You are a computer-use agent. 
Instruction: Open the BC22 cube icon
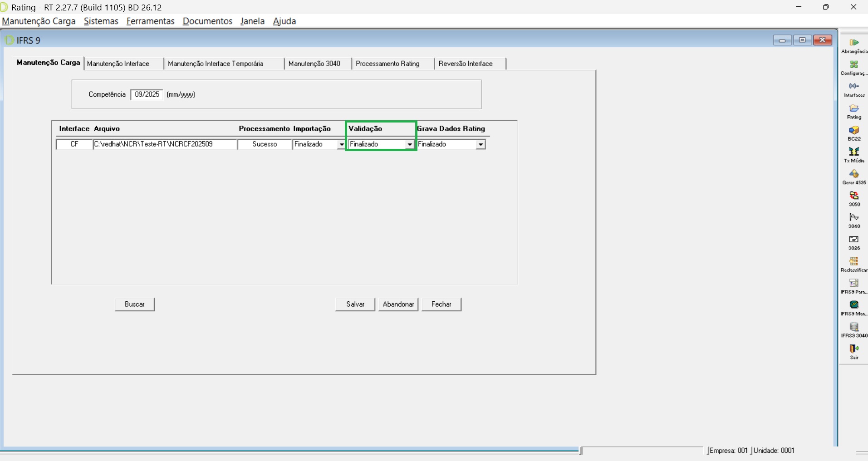coord(854,130)
